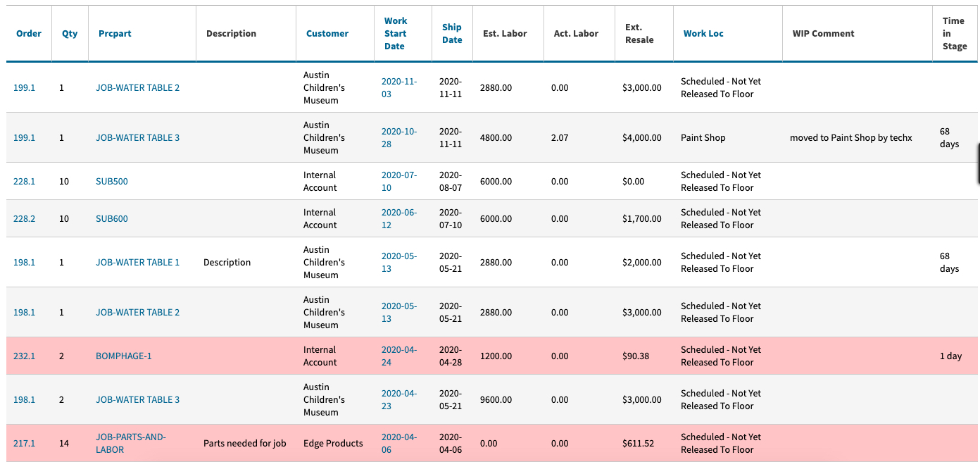The width and height of the screenshot is (980, 462).
Task: Sort the table by Prcpart
Action: (115, 32)
